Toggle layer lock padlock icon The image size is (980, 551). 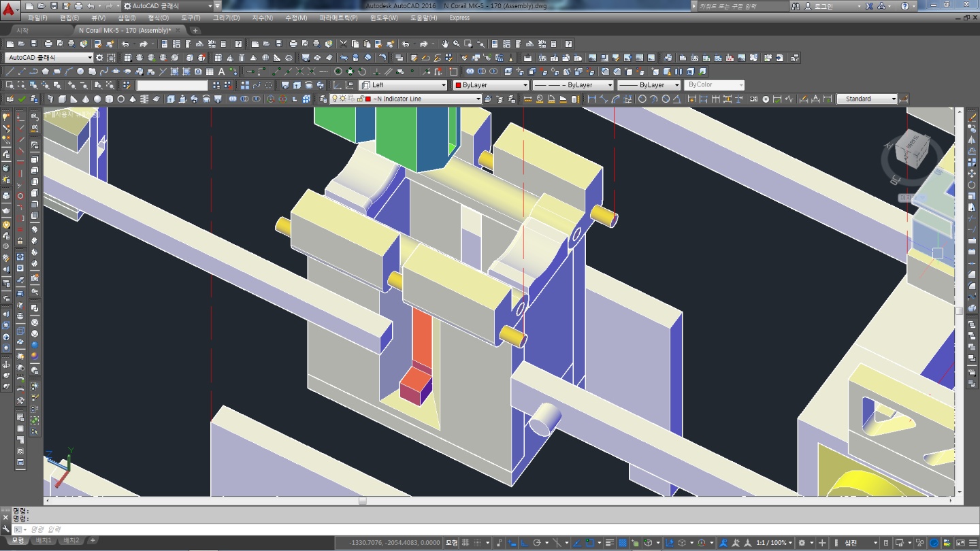(359, 99)
